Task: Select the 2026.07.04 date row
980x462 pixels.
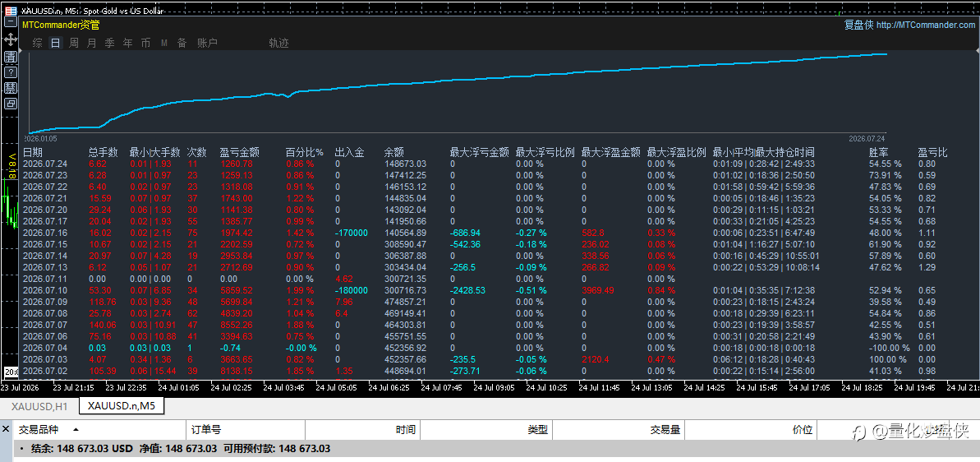Action: (46, 348)
